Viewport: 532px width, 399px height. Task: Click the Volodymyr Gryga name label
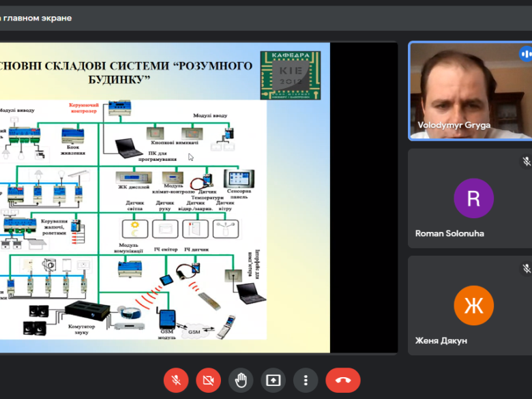click(x=454, y=125)
